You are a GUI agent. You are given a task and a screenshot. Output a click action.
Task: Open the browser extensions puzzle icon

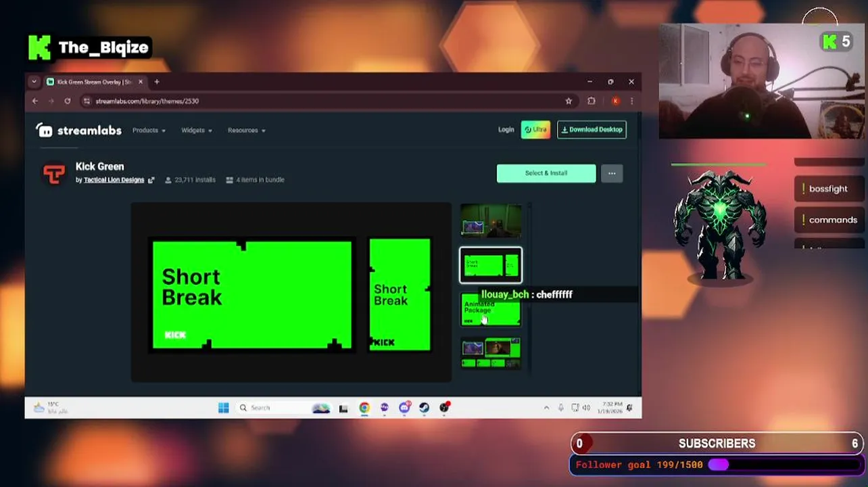pos(592,101)
